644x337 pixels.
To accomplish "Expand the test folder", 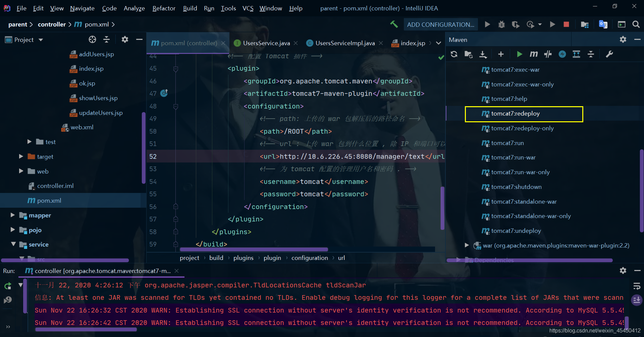I will 30,142.
